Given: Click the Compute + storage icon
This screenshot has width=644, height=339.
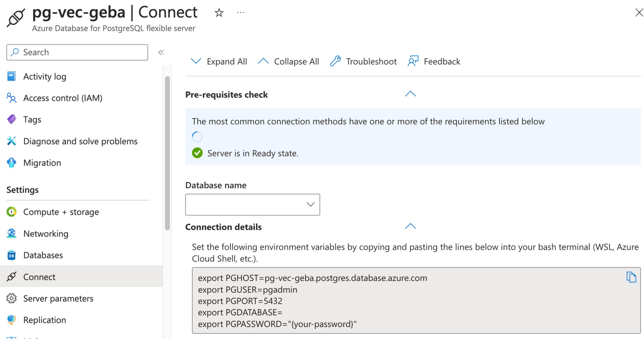Looking at the screenshot, I should click(11, 212).
